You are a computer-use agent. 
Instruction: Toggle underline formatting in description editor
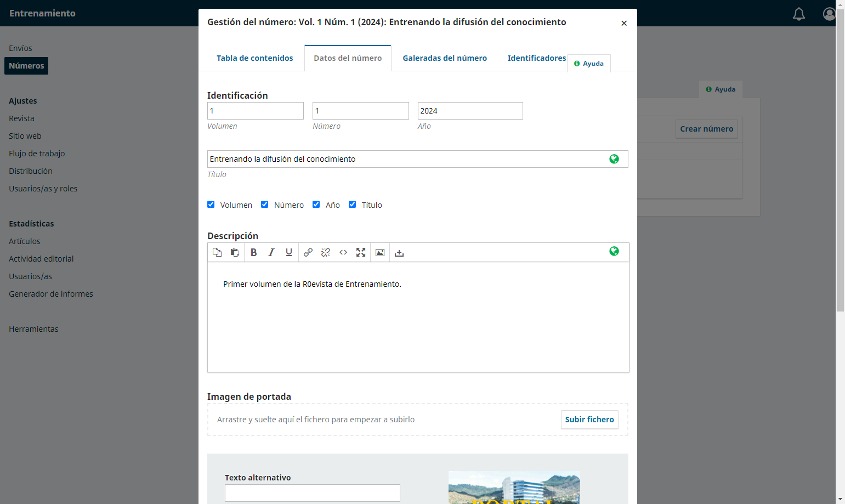288,252
